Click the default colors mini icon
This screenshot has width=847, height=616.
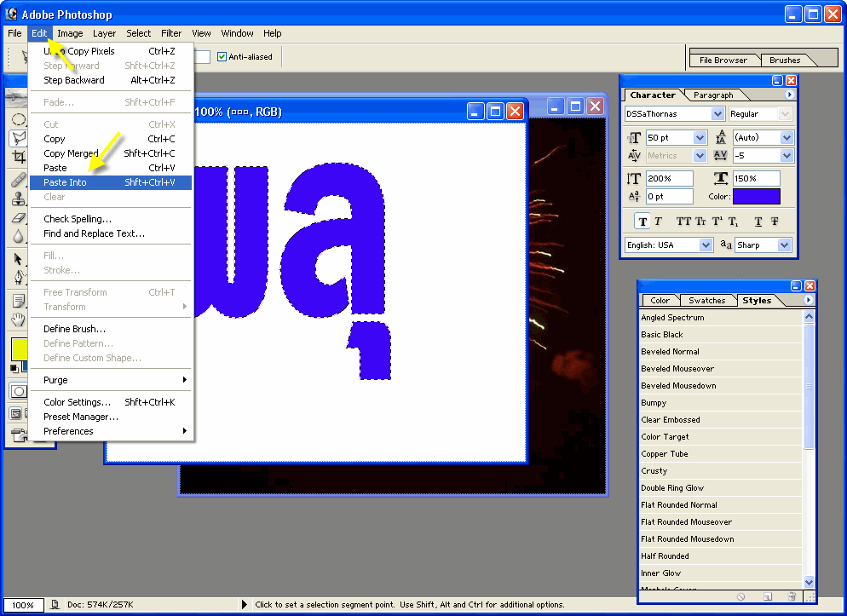(14, 369)
